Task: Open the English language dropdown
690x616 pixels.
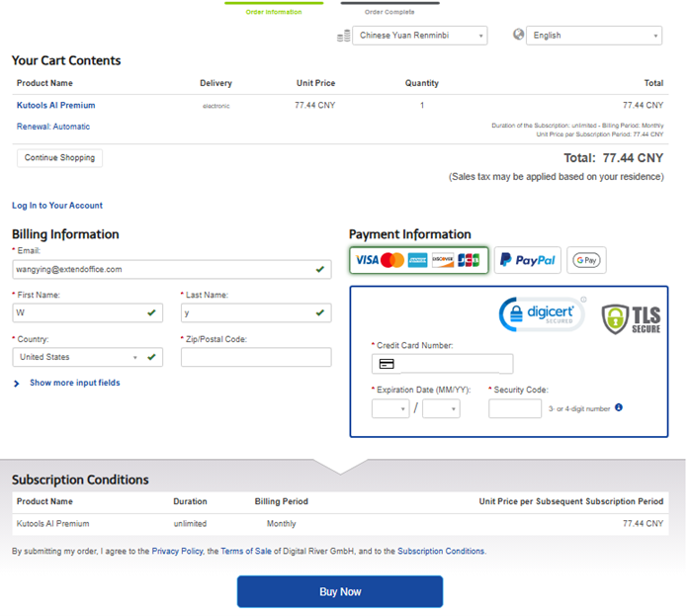Action: click(593, 36)
